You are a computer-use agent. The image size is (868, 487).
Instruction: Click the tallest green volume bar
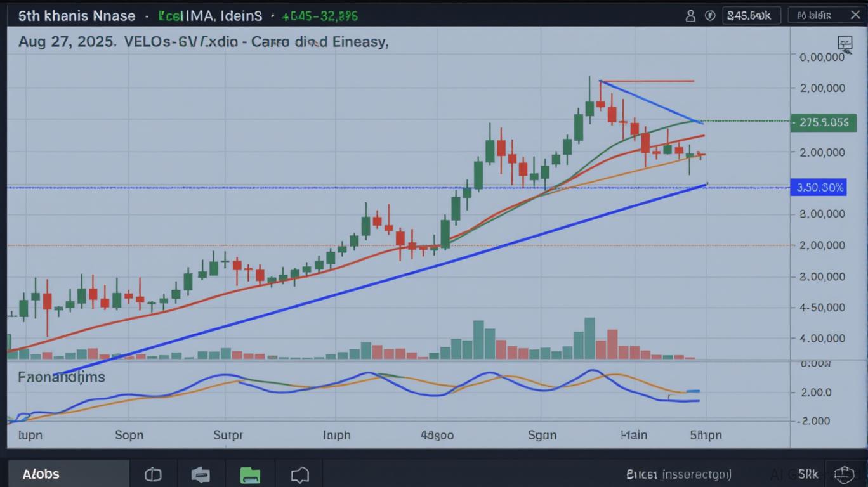(x=589, y=339)
